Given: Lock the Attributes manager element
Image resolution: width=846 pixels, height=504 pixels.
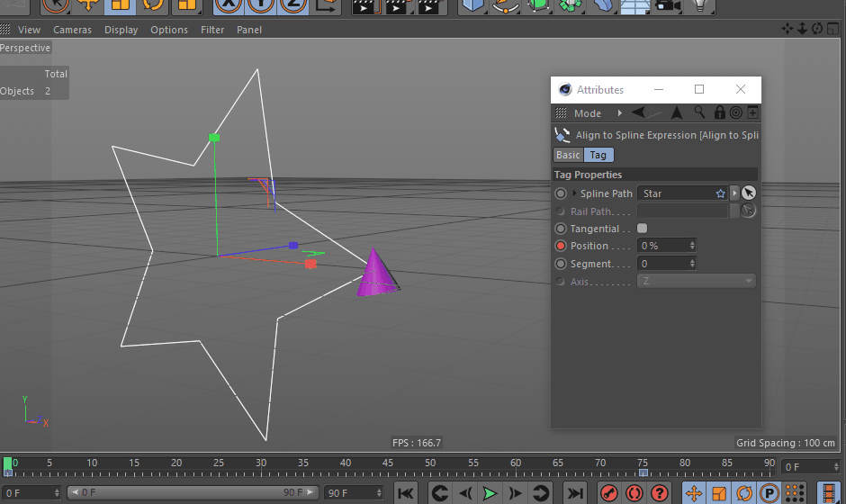Looking at the screenshot, I should tap(719, 112).
